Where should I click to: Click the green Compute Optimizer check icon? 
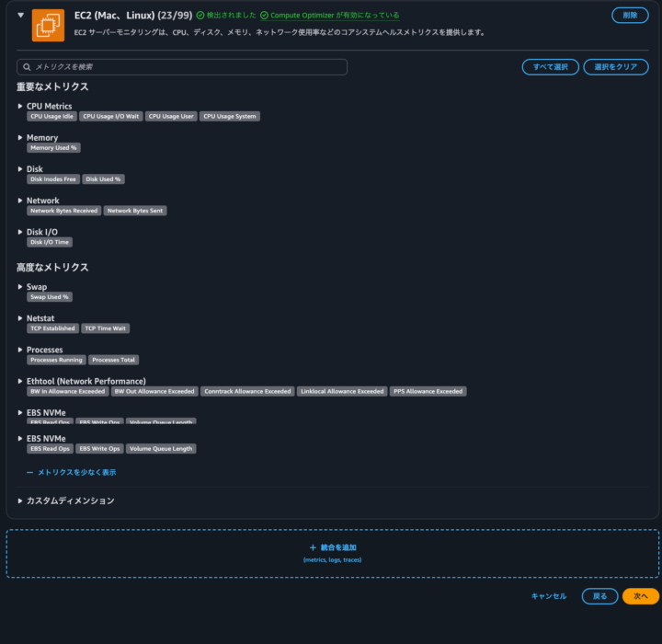(x=264, y=16)
